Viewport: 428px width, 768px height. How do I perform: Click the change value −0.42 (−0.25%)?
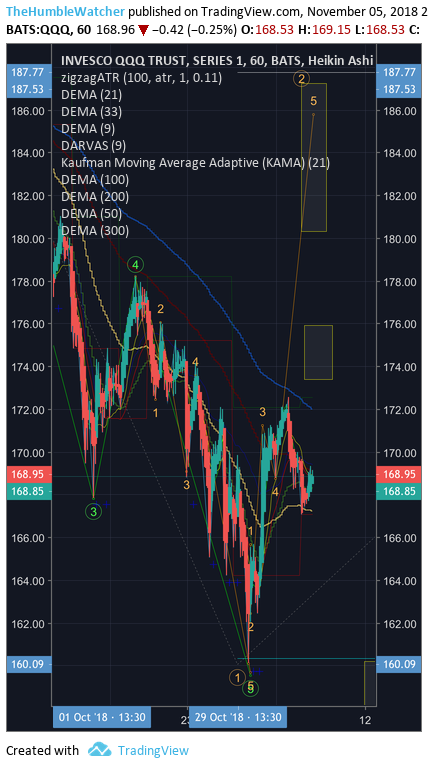click(193, 30)
